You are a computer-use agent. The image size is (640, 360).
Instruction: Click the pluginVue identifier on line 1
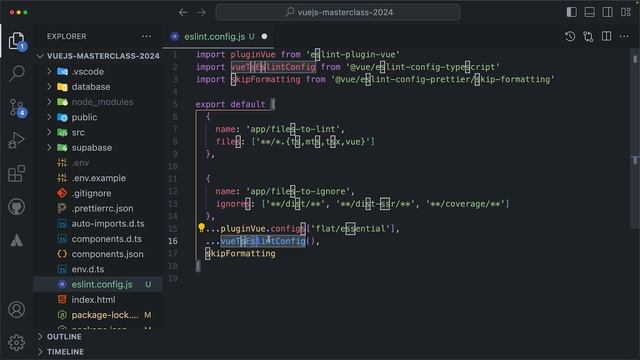253,55
